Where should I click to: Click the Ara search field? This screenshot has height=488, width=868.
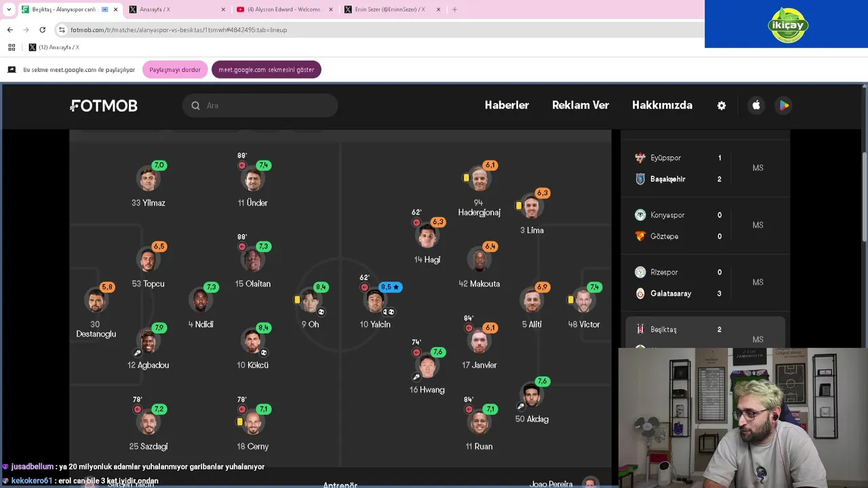(260, 106)
